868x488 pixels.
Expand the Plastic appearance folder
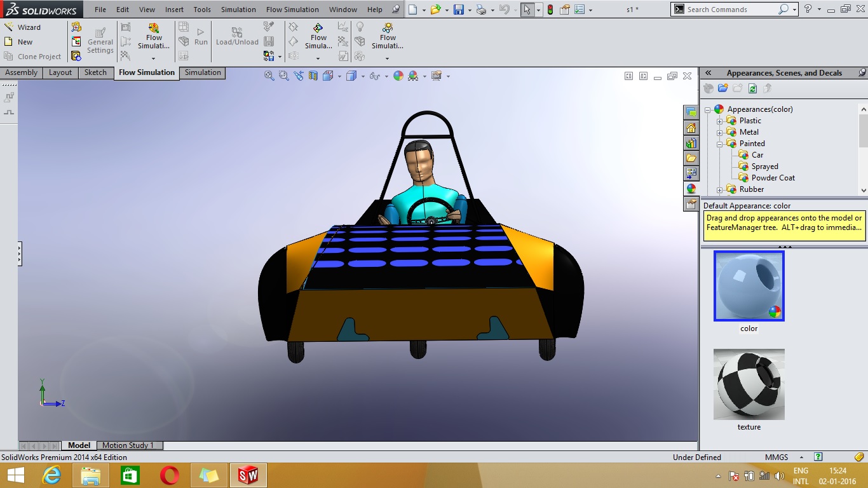720,121
